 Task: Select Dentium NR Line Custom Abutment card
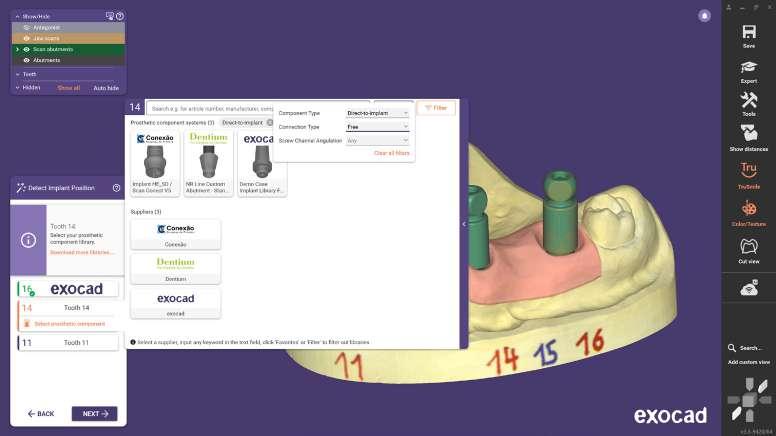208,163
